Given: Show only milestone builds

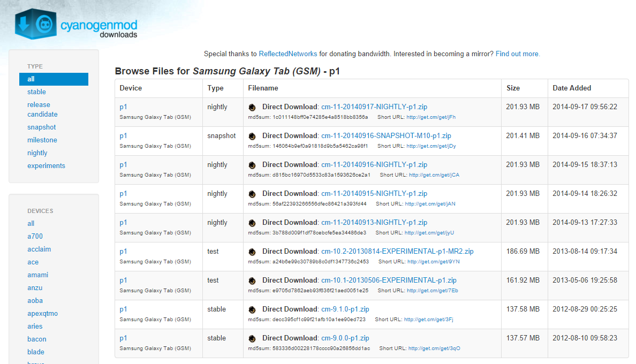Looking at the screenshot, I should [42, 140].
